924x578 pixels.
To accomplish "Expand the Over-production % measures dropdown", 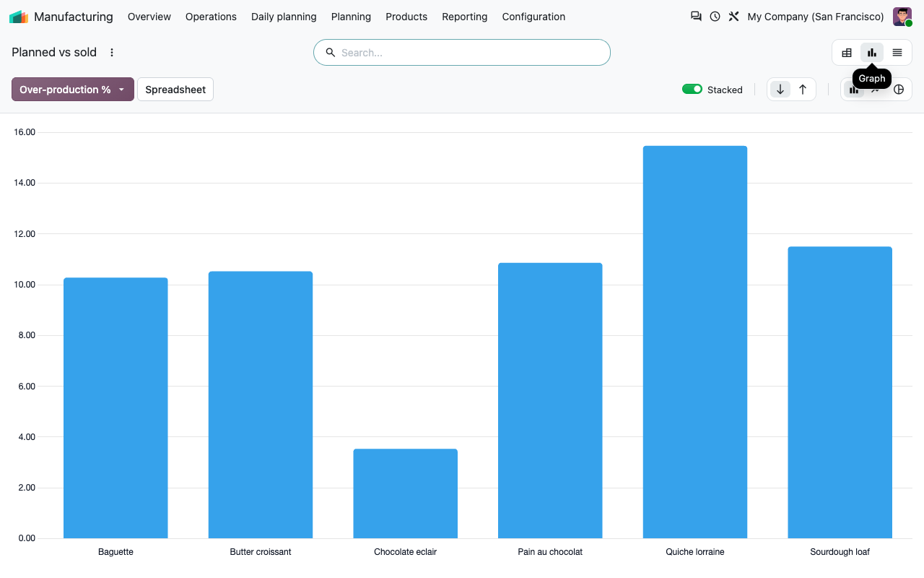I will coord(73,90).
